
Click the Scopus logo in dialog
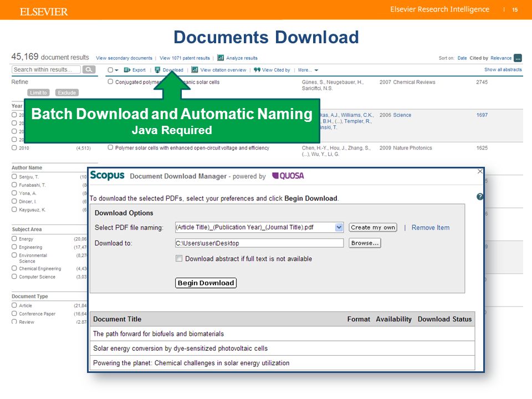point(107,176)
